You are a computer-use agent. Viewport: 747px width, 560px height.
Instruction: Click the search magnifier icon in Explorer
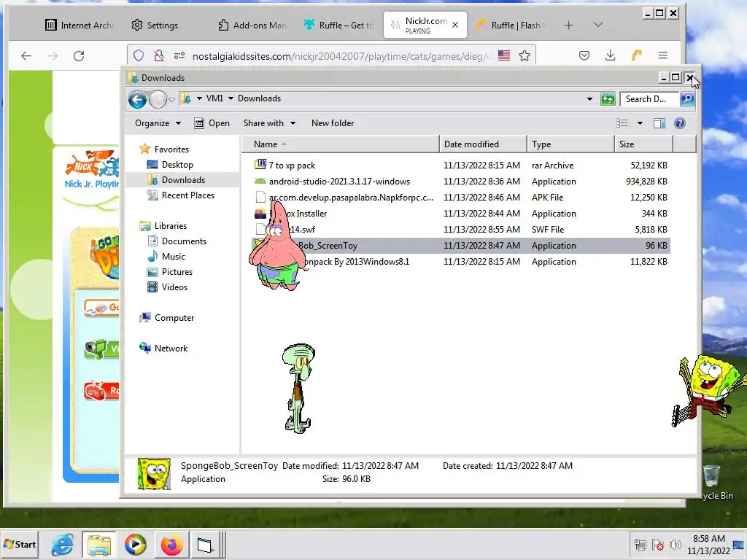tap(687, 99)
